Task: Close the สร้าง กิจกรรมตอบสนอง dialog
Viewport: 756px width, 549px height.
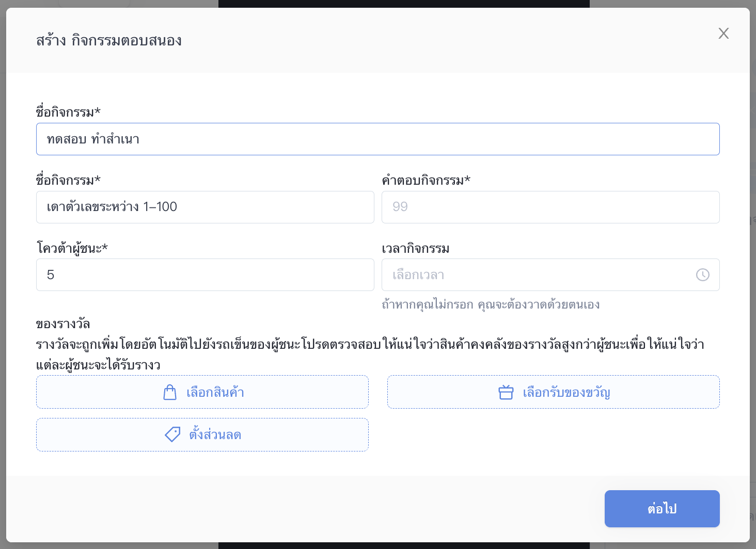Action: pos(723,34)
